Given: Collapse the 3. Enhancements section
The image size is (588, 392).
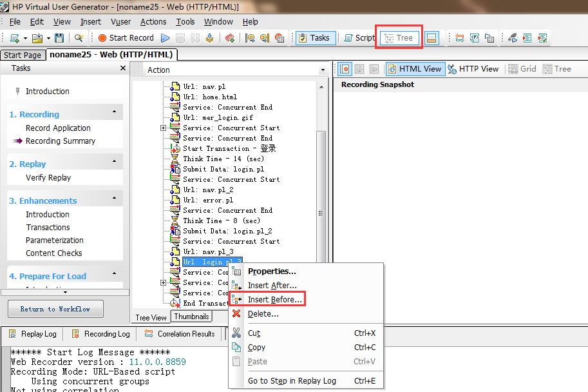Looking at the screenshot, I should tap(115, 198).
